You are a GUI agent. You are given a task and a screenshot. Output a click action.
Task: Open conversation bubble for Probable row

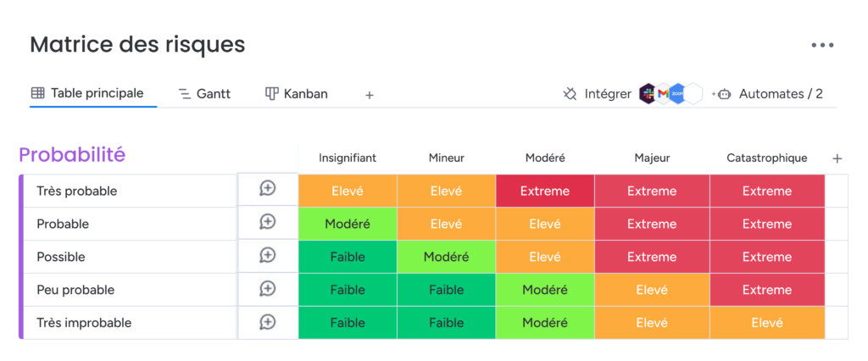(x=267, y=222)
